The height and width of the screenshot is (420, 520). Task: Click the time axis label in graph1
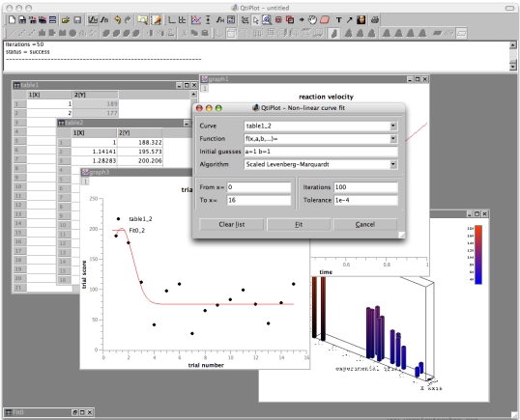pos(326,272)
